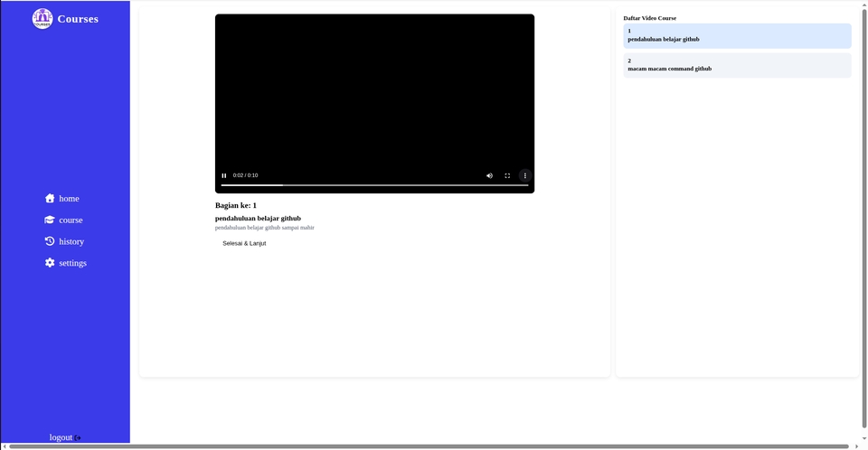868x450 pixels.
Task: Click the graduation cap course icon
Action: point(50,220)
